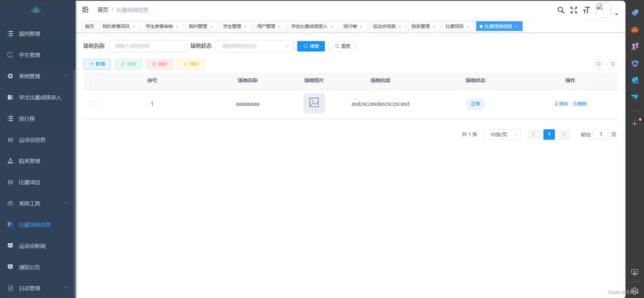Collapse sidebar using the hamburger icon
The image size is (644, 298).
coord(85,10)
